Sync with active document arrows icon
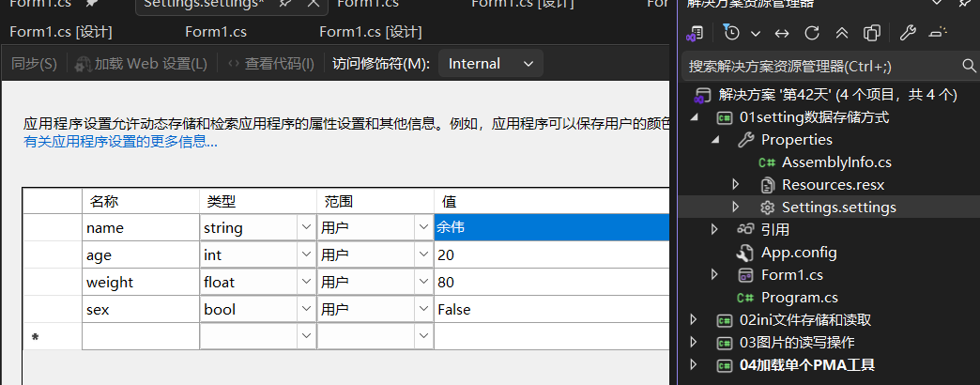Viewport: 980px width, 385px height. click(782, 33)
